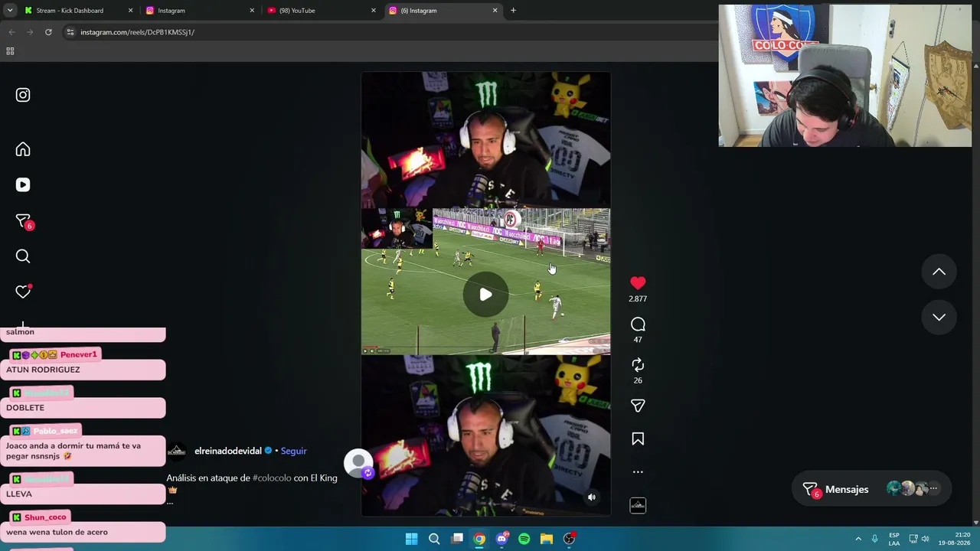Click the chat username Pablo_saez
This screenshot has height=551, width=980.
(x=55, y=431)
